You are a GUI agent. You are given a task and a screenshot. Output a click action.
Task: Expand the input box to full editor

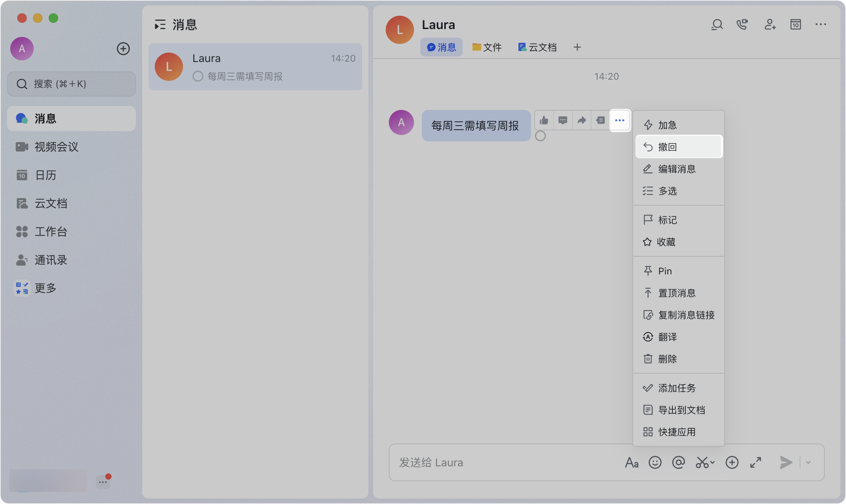(756, 462)
